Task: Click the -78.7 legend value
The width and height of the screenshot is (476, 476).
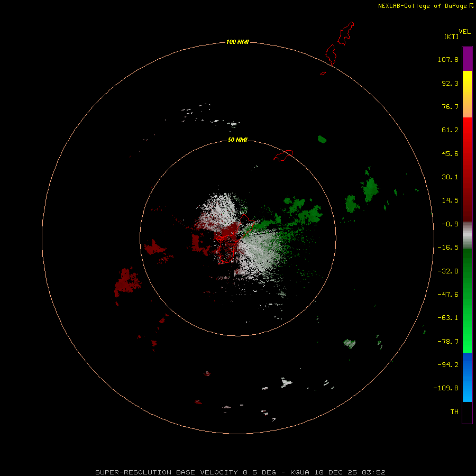Action: click(x=448, y=342)
